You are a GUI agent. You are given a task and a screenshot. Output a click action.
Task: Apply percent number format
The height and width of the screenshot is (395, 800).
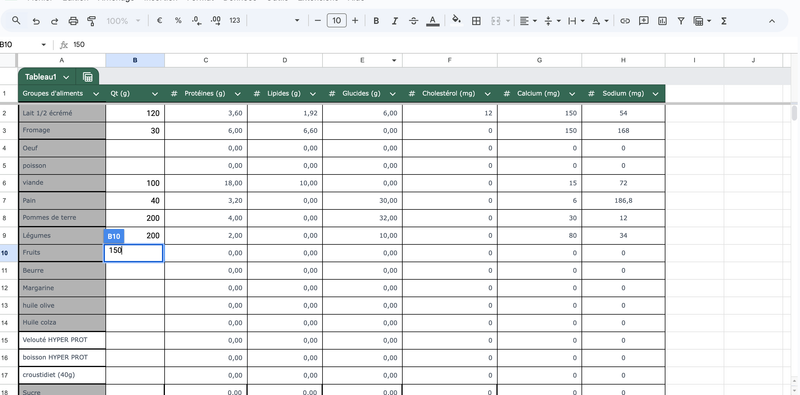[178, 21]
